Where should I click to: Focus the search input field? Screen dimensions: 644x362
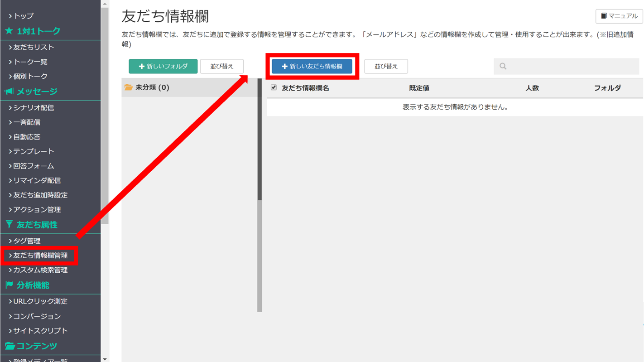(566, 66)
